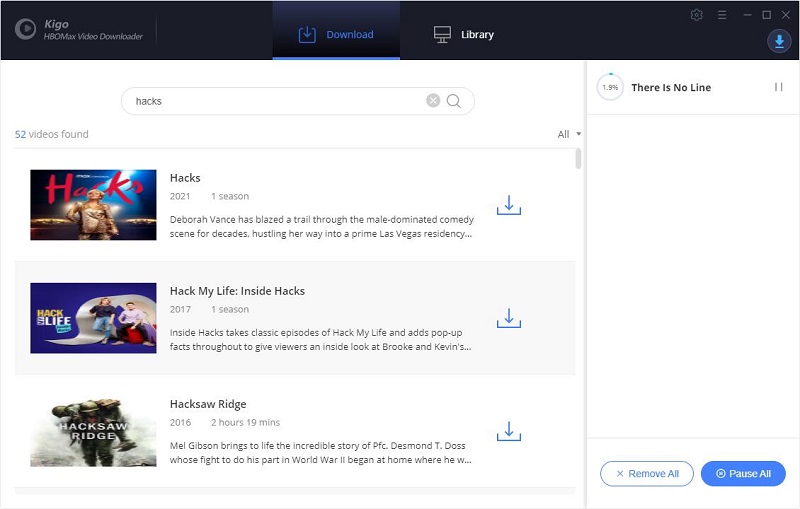Close the Kigo window
This screenshot has width=800, height=509.
click(786, 15)
